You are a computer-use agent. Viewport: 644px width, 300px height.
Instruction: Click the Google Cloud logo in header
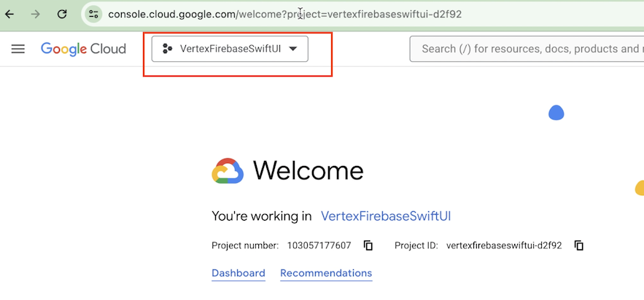click(83, 49)
